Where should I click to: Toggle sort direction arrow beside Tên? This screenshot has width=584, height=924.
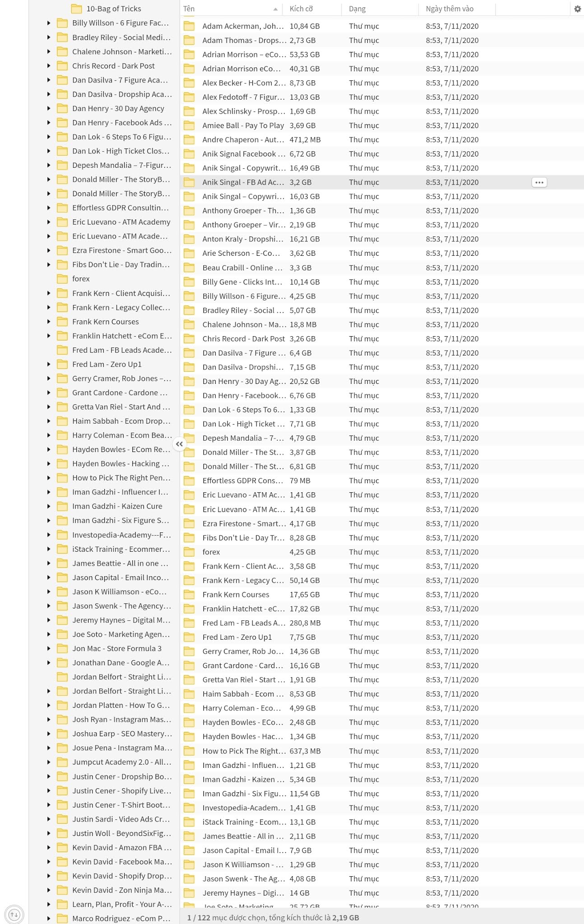[x=275, y=9]
